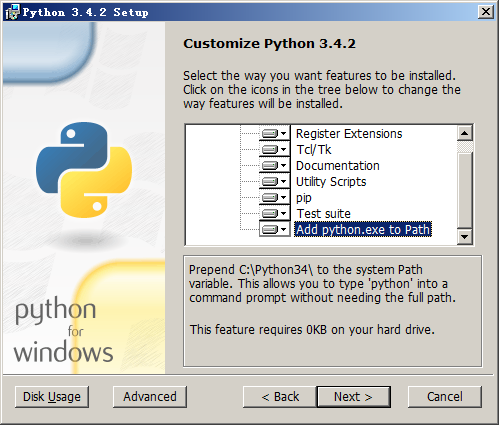Click the Disk Usage button
This screenshot has height=425, width=499.
click(x=52, y=397)
